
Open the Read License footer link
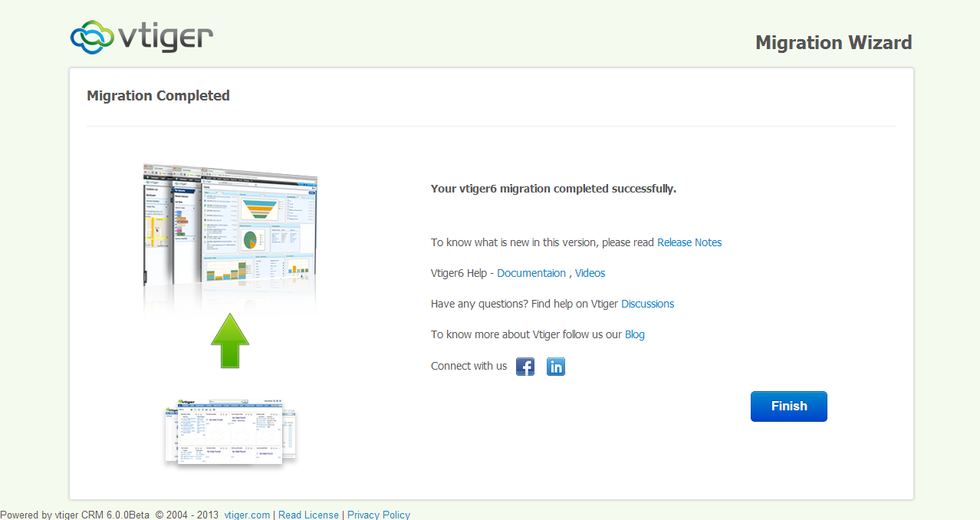click(308, 515)
